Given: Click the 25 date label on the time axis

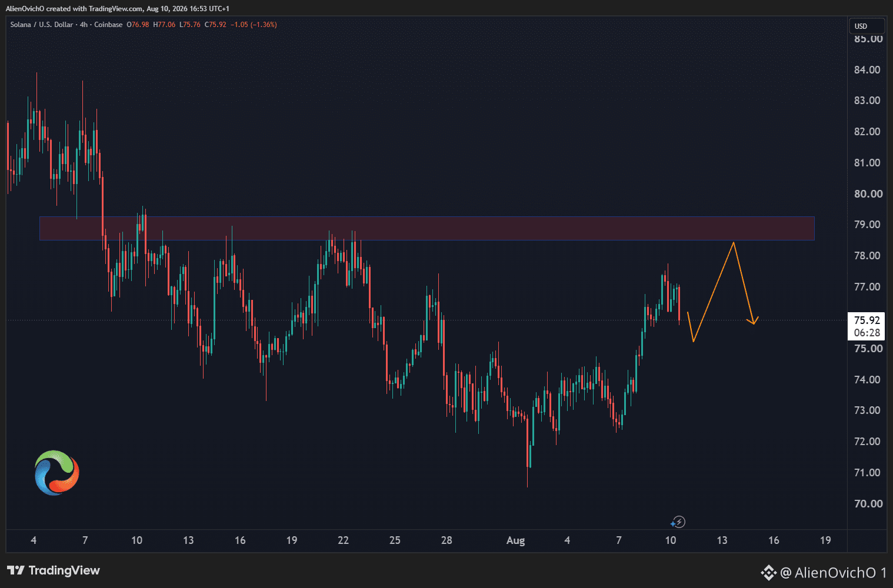Looking at the screenshot, I should click(x=395, y=540).
